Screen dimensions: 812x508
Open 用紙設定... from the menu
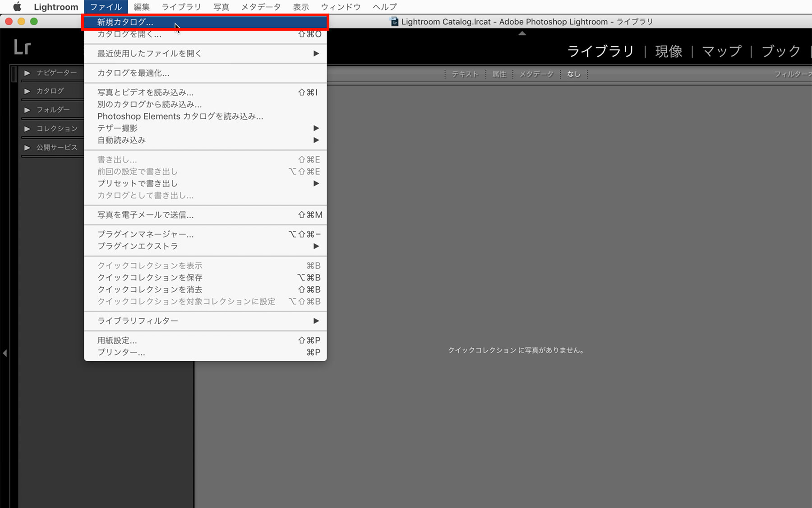pos(205,340)
